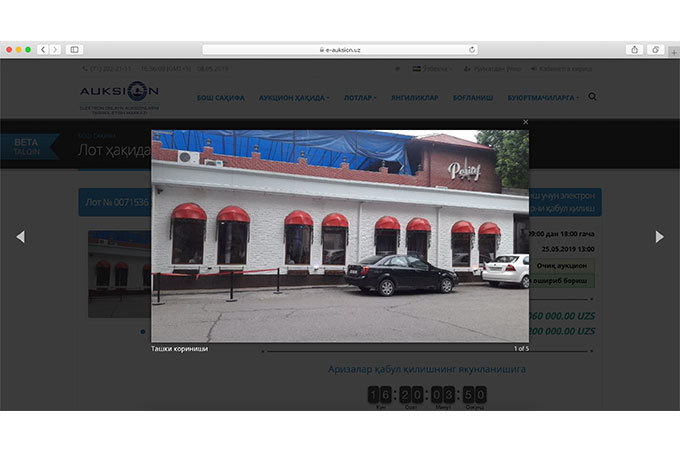Screen dimensions: 680x453
Task: Click the lightbox caption text at bottom left
Action: pos(180,349)
